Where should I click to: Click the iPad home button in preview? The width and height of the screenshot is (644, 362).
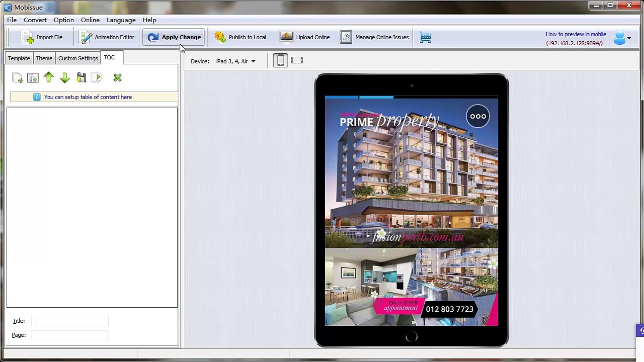pyautogui.click(x=412, y=336)
